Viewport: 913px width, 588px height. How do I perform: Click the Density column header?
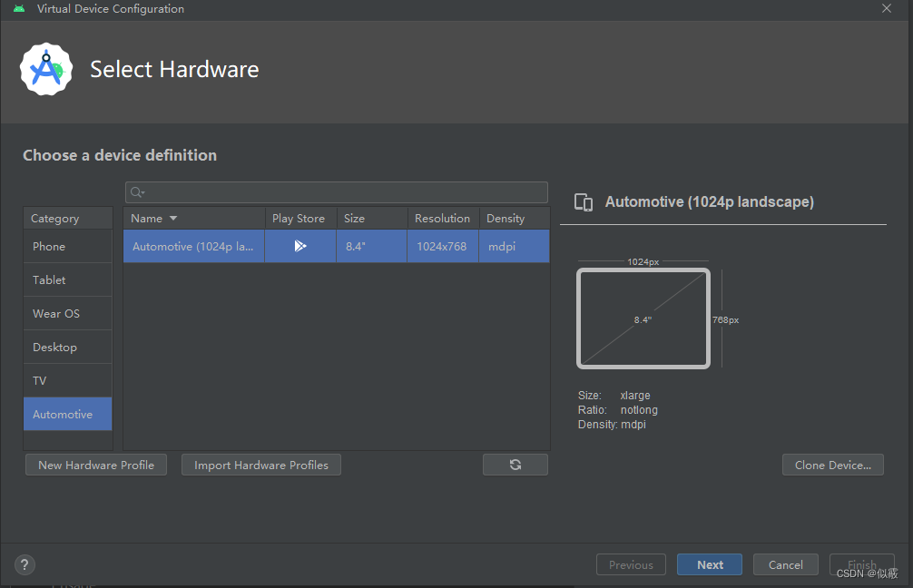(515, 219)
